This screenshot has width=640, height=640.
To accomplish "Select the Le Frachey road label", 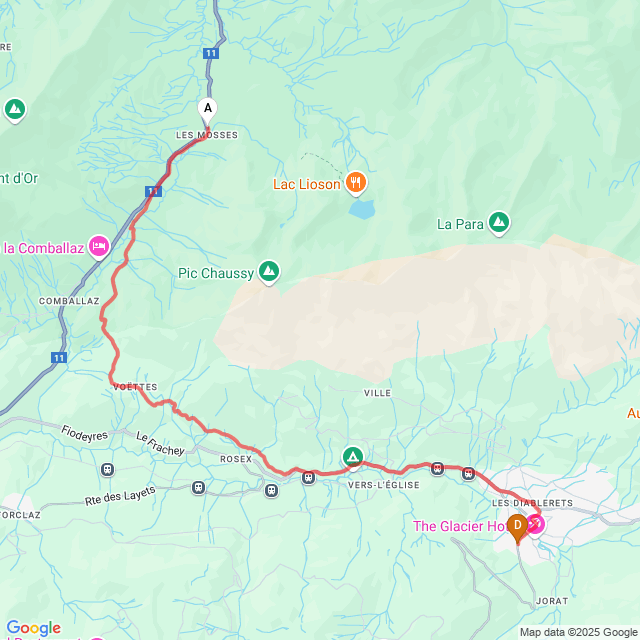I will point(160,444).
